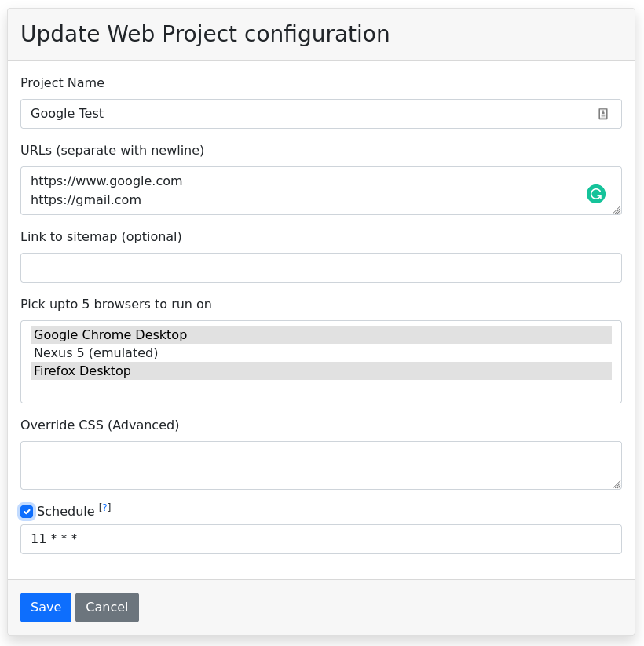
Task: Click the URLs textarea resize handle
Action: pos(617,210)
